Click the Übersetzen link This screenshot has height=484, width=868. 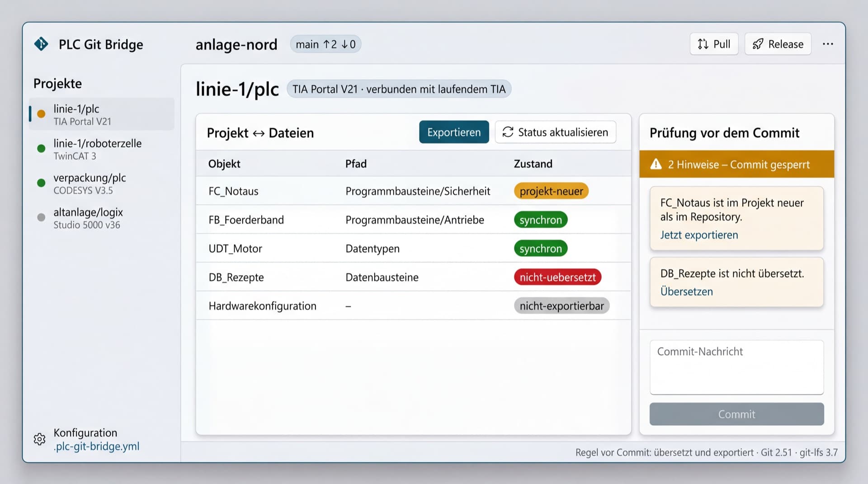pyautogui.click(x=686, y=291)
